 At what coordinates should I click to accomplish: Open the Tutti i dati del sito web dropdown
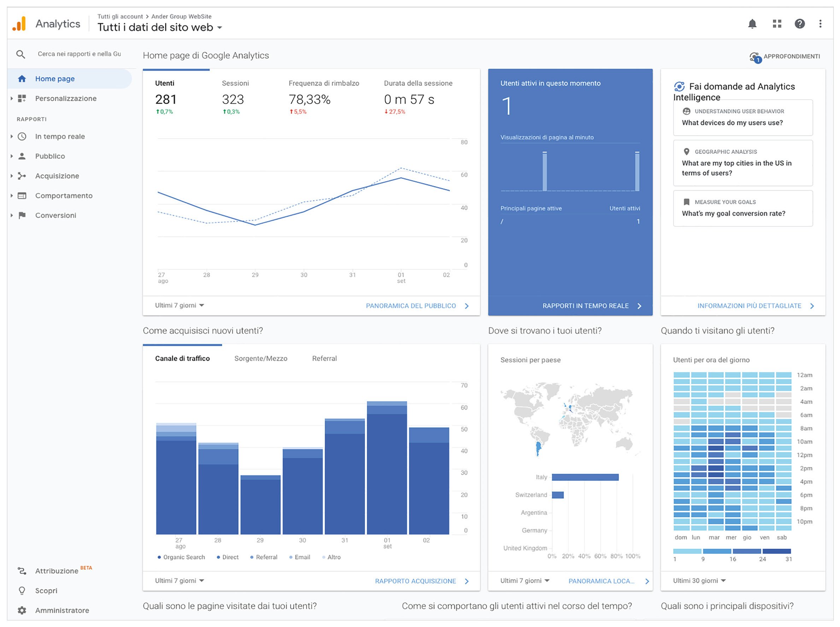160,27
